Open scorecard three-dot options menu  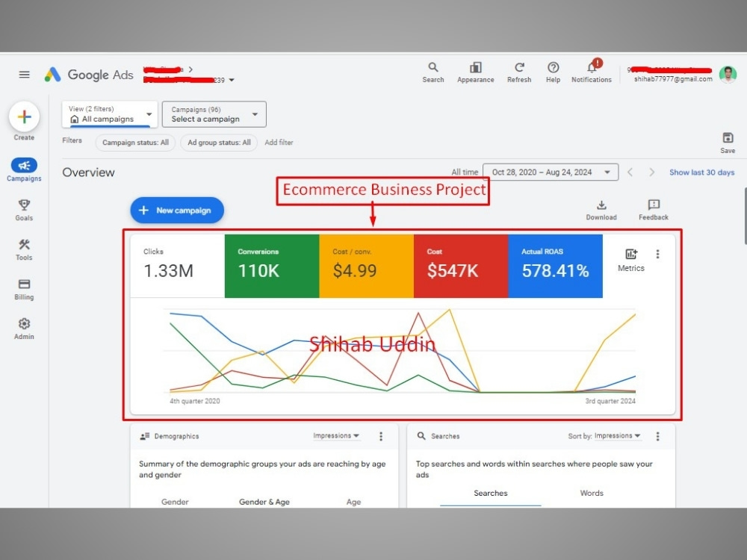(x=657, y=255)
